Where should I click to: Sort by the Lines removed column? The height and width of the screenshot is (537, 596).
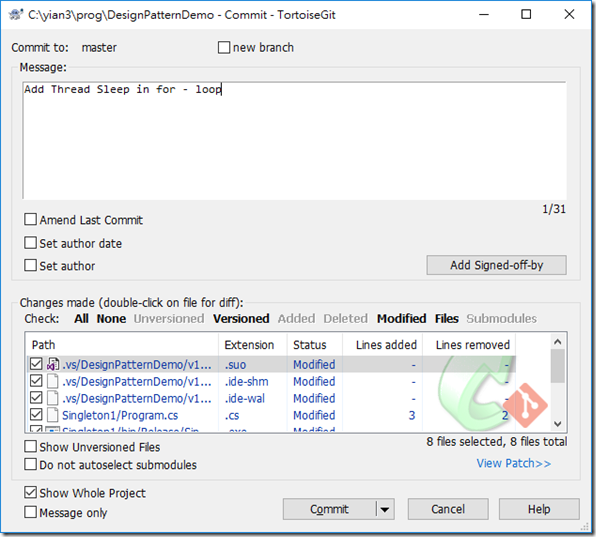coord(469,345)
